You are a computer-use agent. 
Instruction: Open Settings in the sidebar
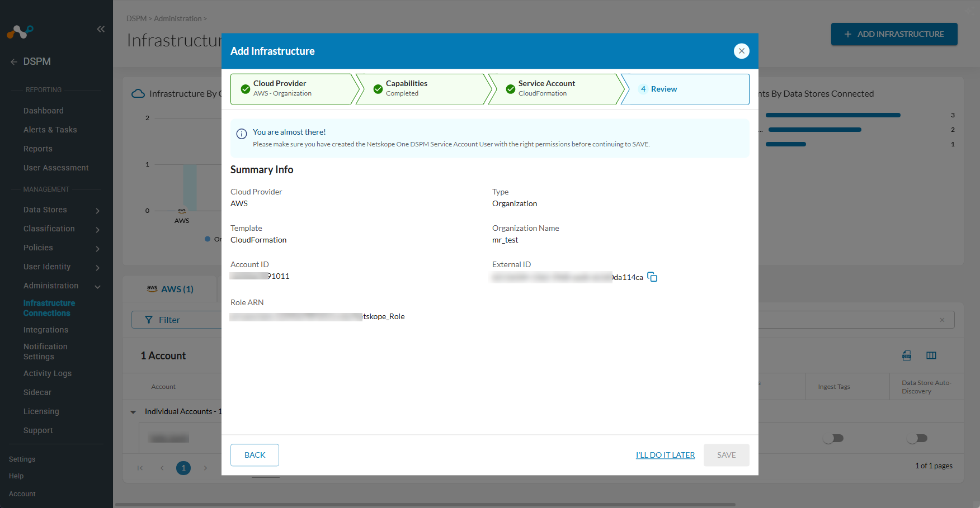click(22, 459)
